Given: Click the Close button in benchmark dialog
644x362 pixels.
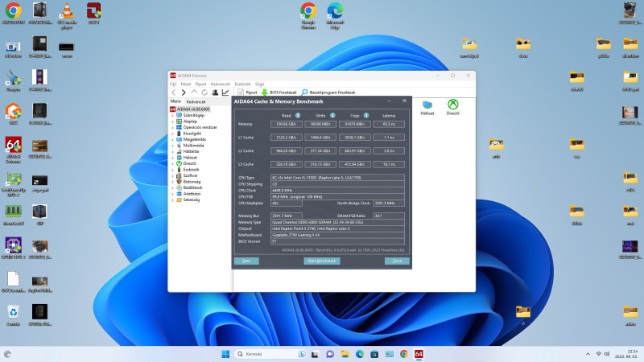Looking at the screenshot, I should (397, 261).
